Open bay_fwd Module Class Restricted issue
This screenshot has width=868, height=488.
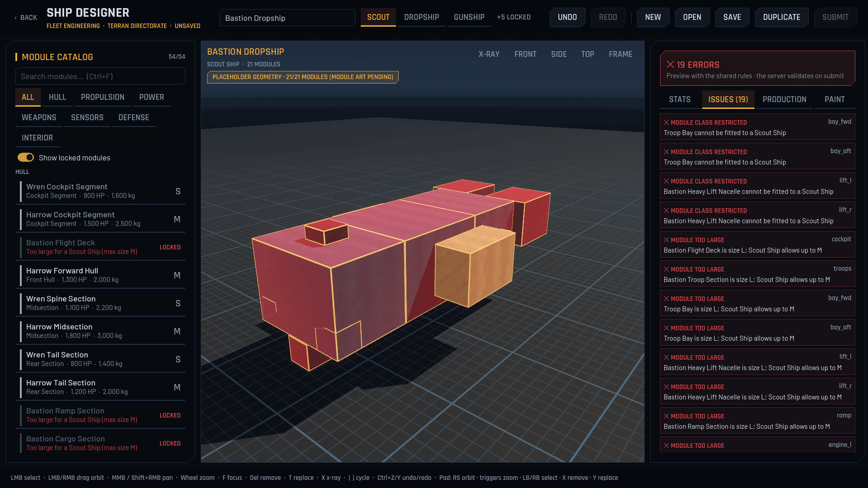757,127
